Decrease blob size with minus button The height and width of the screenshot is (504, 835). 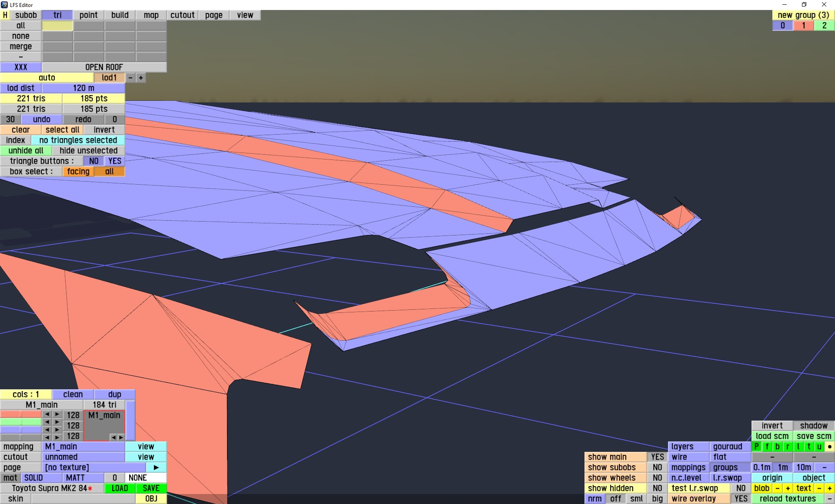click(x=777, y=488)
